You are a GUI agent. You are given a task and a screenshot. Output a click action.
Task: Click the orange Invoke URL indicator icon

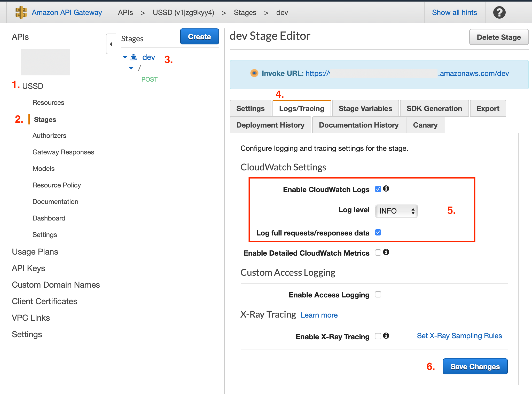[254, 73]
